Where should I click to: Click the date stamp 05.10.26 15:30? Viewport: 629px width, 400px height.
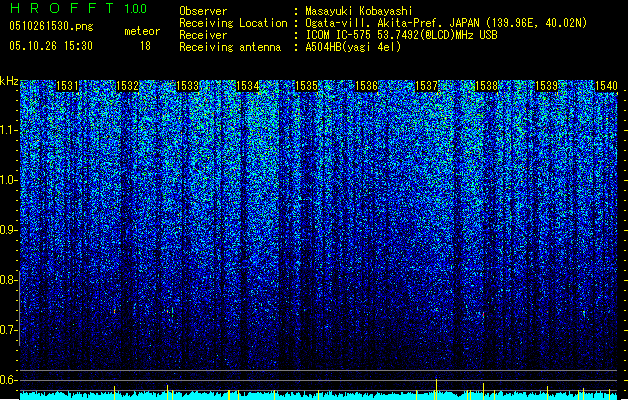pyautogui.click(x=51, y=46)
